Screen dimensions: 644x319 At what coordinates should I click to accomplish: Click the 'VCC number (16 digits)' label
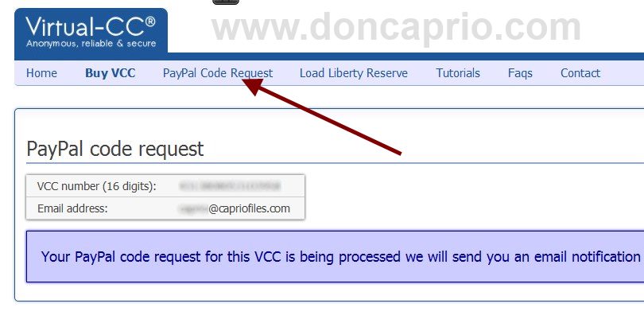pos(97,186)
